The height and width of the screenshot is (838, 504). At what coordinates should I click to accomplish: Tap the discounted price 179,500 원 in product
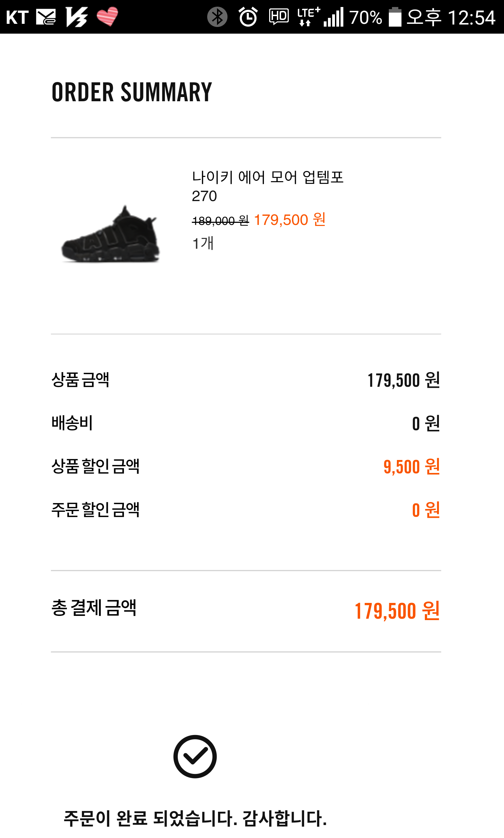point(290,220)
